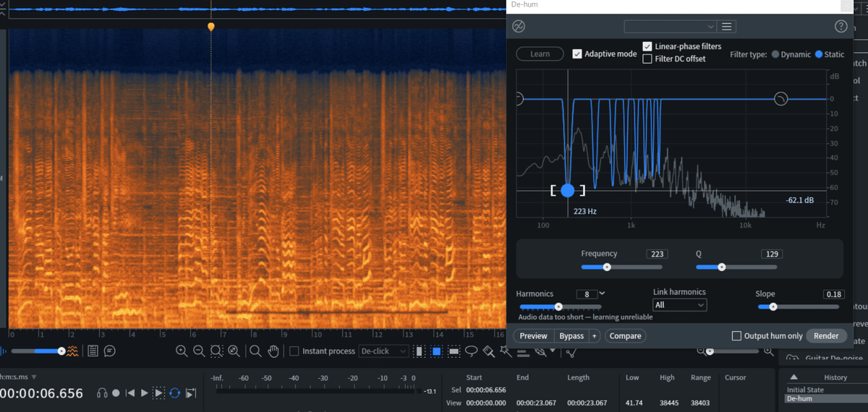Viewport: 868px width, 412px height.
Task: Click the Render button
Action: (x=826, y=336)
